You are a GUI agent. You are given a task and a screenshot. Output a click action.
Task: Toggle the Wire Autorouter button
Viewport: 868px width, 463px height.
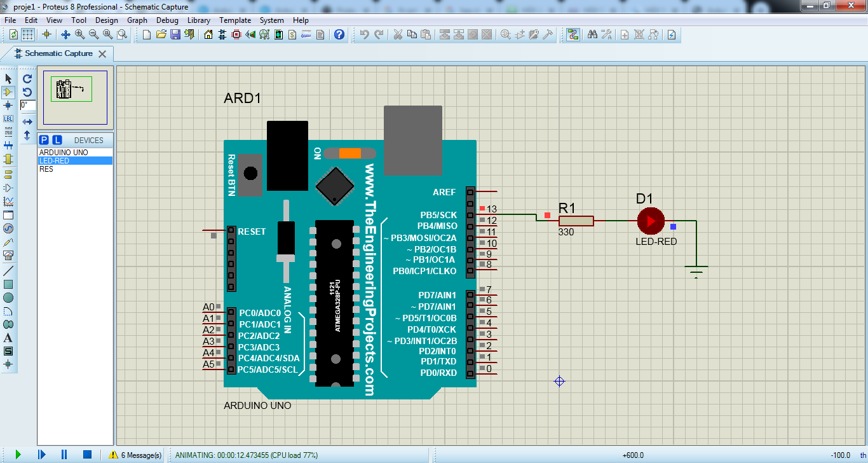point(573,34)
